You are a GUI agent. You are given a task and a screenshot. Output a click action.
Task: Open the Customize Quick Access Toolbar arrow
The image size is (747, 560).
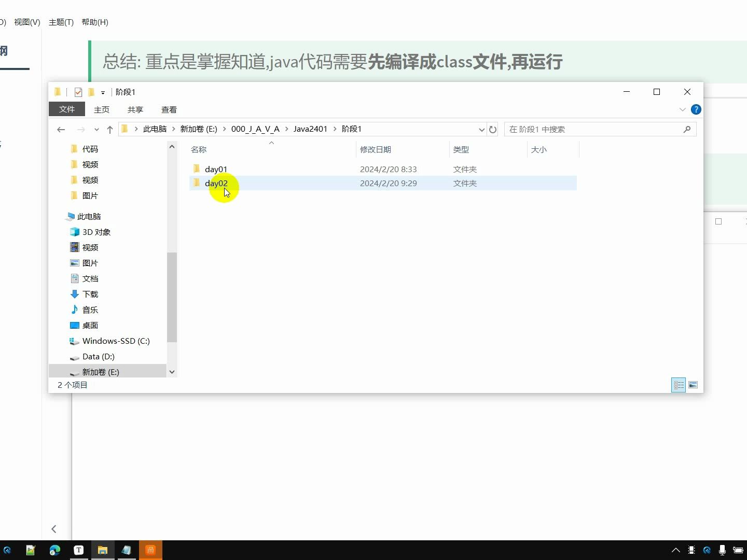click(x=103, y=92)
